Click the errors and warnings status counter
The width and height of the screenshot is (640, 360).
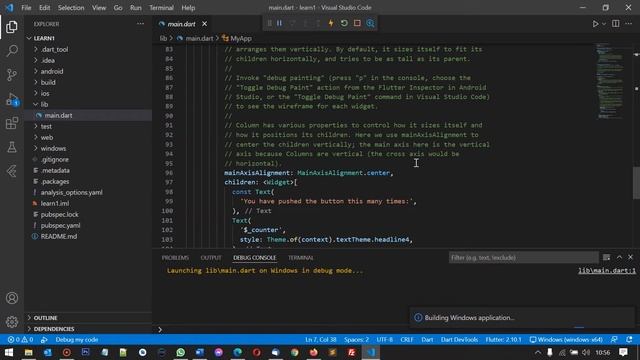click(20, 340)
